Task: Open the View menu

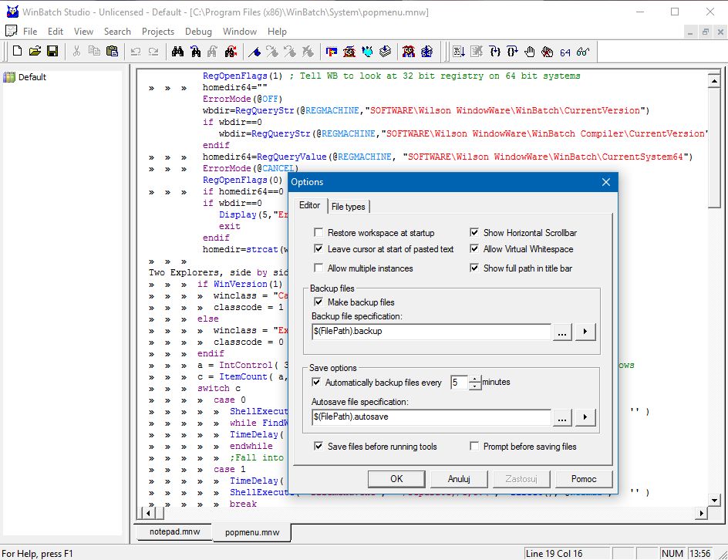Action: [x=83, y=32]
